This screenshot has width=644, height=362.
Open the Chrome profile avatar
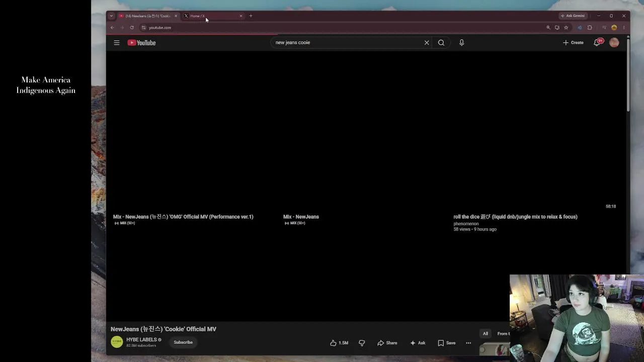(x=614, y=28)
